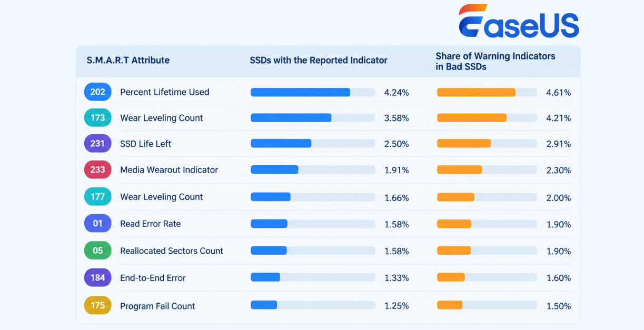This screenshot has height=330, width=644.
Task: Click the red 233 badge
Action: 98,169
